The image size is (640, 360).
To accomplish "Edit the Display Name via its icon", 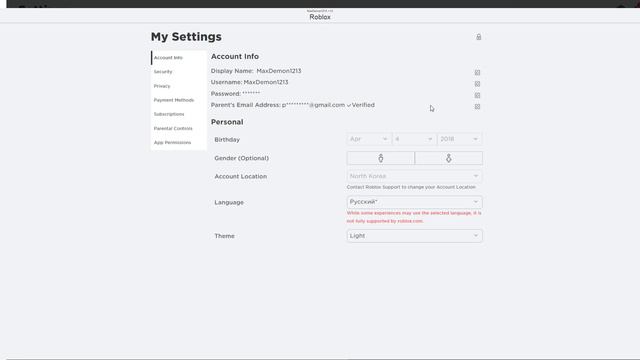I will click(477, 72).
